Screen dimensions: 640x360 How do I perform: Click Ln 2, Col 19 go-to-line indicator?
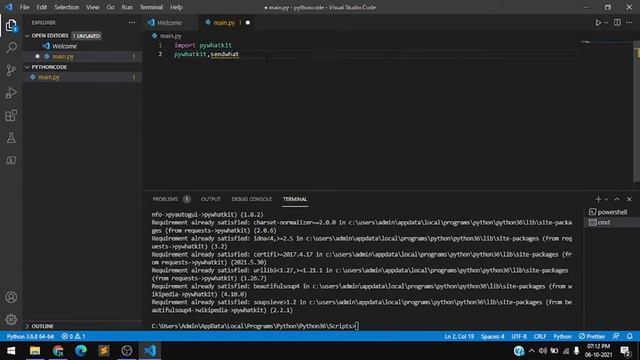(459, 336)
